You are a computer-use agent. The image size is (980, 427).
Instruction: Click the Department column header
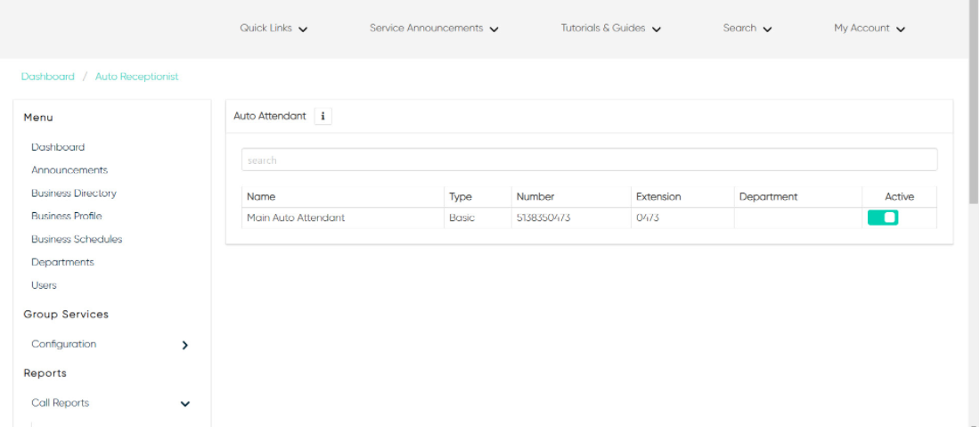798,196
